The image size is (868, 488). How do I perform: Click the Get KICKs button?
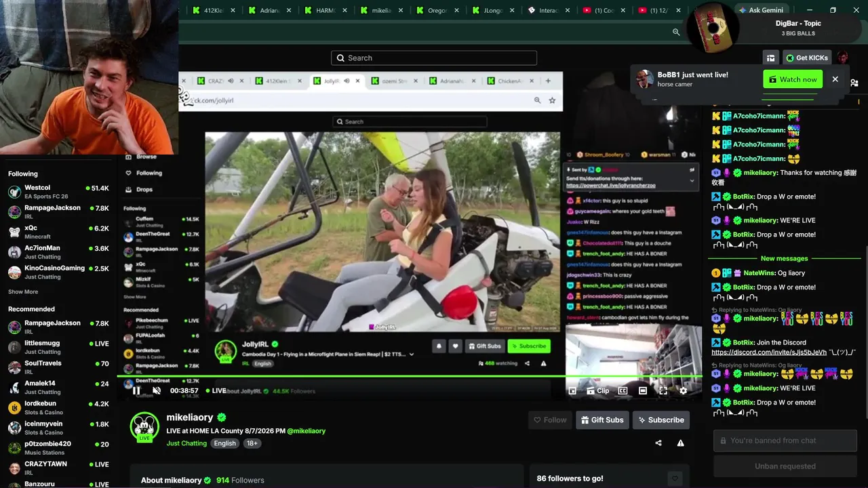806,58
